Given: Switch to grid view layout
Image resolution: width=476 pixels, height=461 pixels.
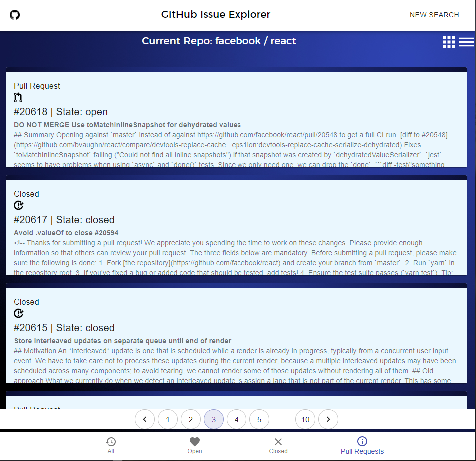Looking at the screenshot, I should click(449, 42).
